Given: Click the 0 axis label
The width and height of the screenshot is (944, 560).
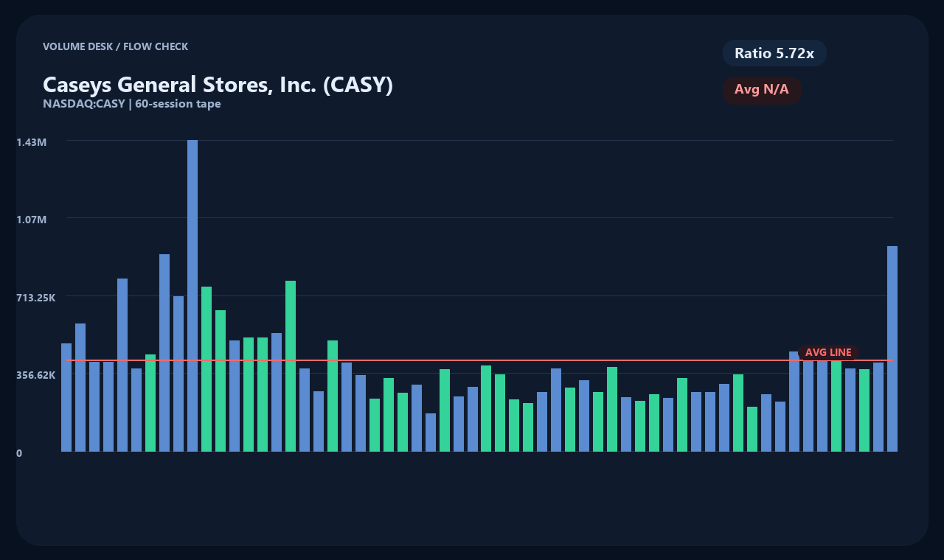Looking at the screenshot, I should 19,453.
